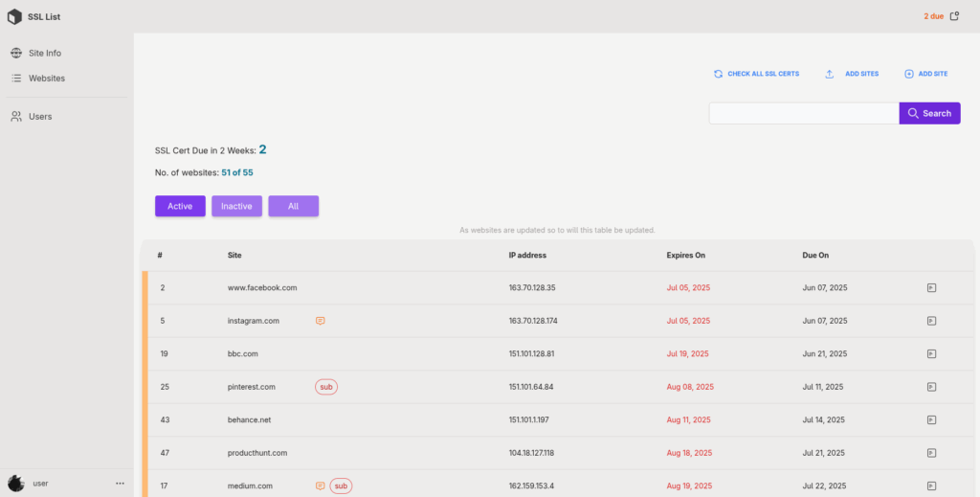980x497 pixels.
Task: Show All websites filter
Action: point(293,206)
